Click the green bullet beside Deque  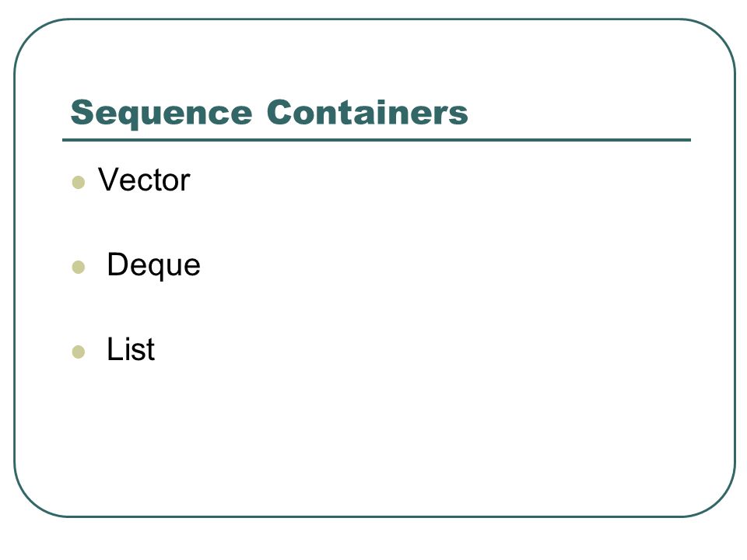(x=78, y=267)
